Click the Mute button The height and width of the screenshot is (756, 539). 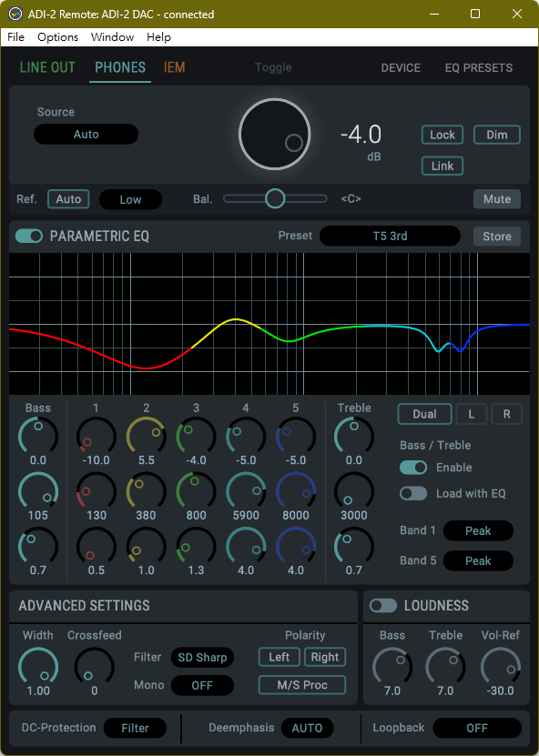497,199
